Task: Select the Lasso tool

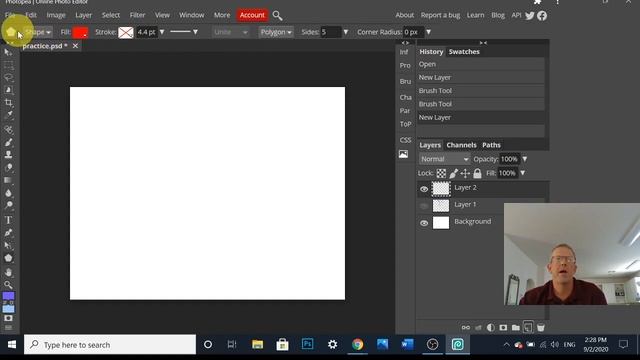Action: (8, 78)
